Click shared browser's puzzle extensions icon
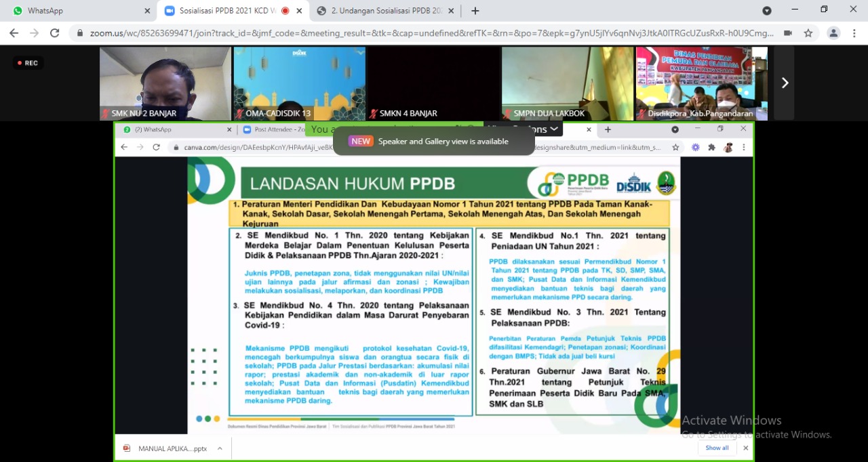The image size is (868, 462). pyautogui.click(x=711, y=147)
